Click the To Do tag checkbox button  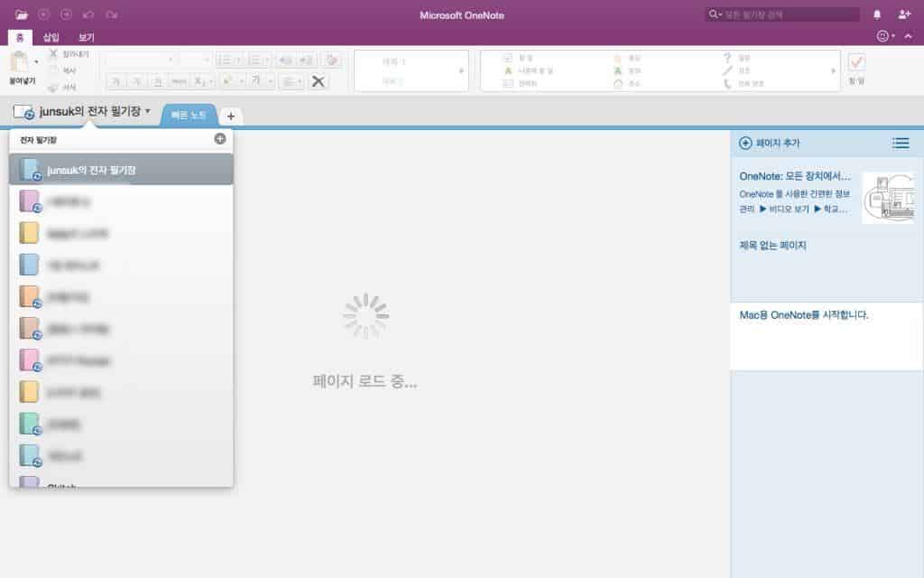click(856, 62)
